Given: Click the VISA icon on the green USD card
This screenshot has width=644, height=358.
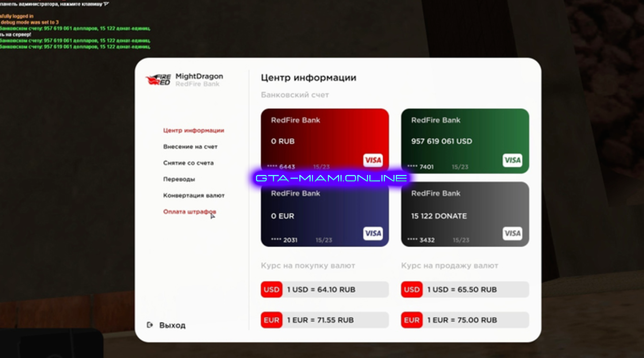Looking at the screenshot, I should click(512, 160).
